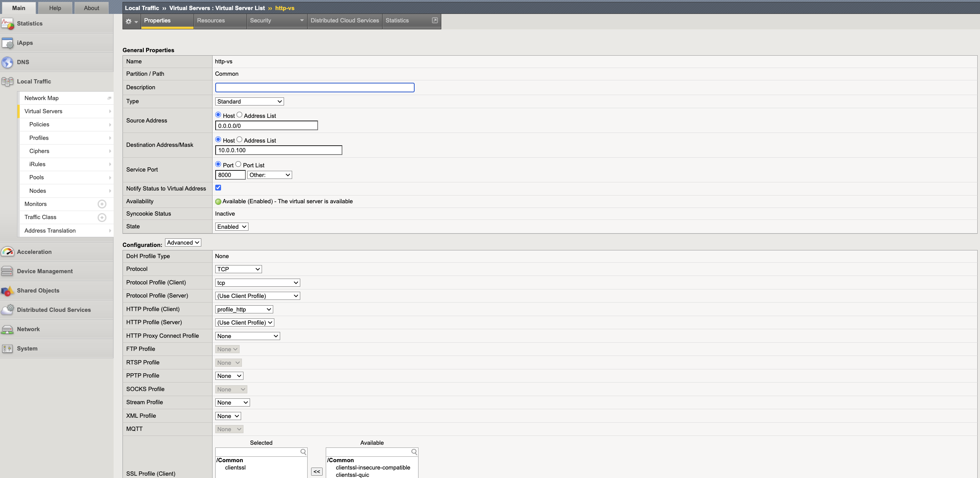Open Statistics tab popout icon

click(435, 20)
